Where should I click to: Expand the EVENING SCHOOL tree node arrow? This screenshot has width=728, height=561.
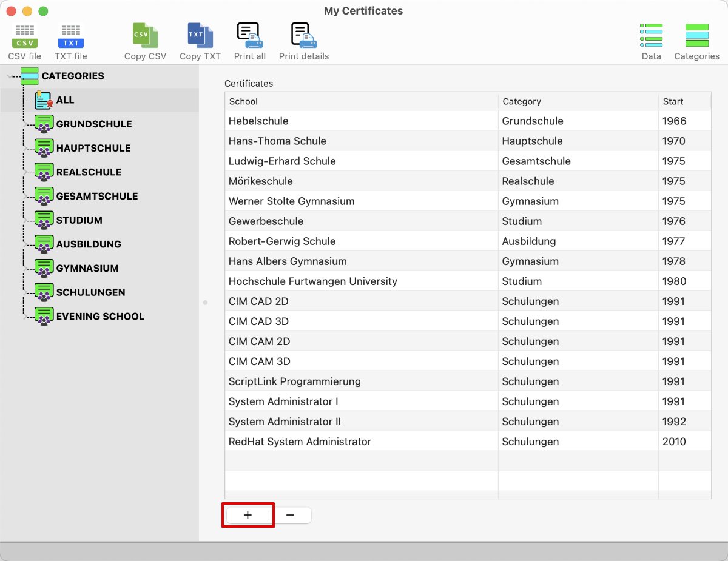(25, 317)
